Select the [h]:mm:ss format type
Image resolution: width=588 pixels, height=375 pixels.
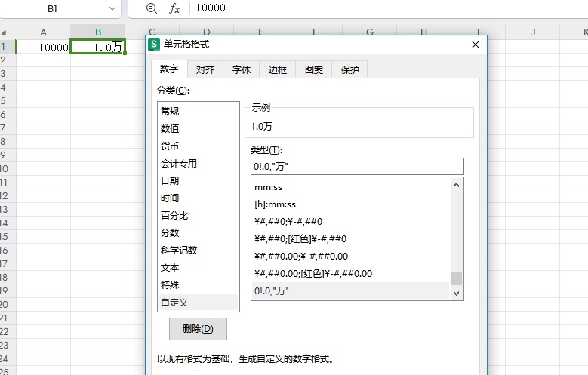click(350, 204)
